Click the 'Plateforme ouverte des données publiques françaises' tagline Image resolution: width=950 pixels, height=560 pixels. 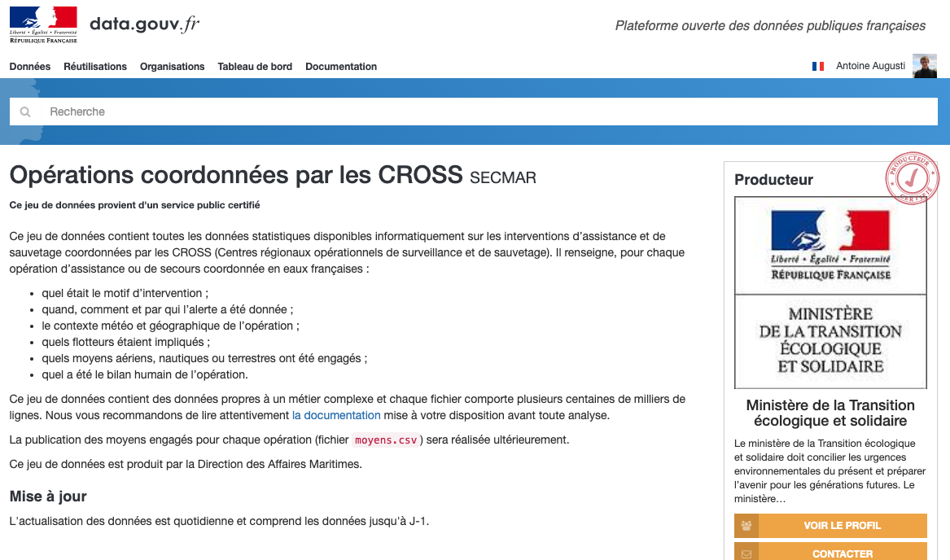click(770, 25)
